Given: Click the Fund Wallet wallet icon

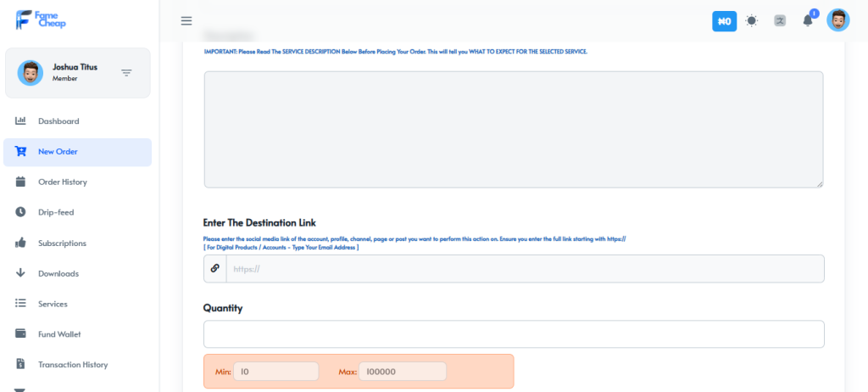Looking at the screenshot, I should click(20, 333).
